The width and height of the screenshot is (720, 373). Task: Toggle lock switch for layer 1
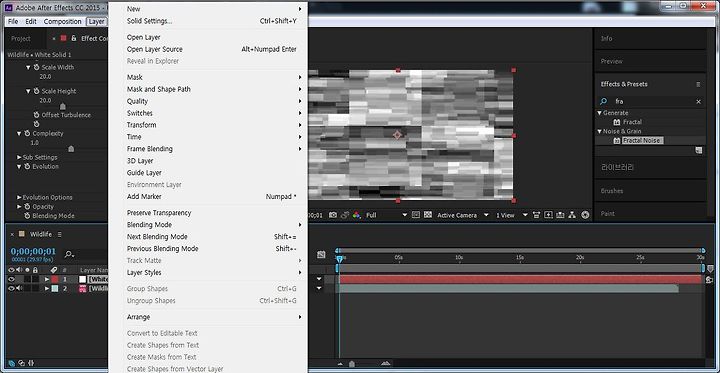[x=35, y=279]
